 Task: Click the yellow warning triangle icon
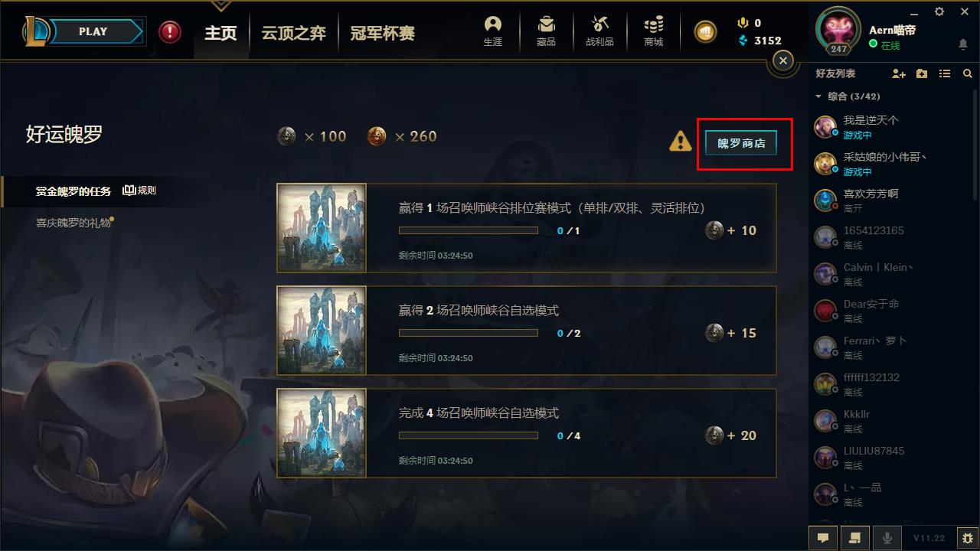click(680, 142)
